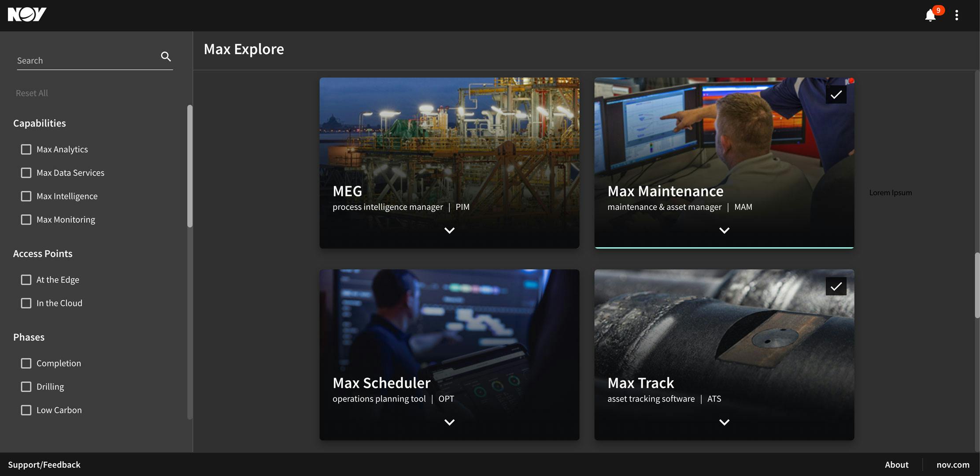Screen dimensions: 980x476
Task: Open the three-dot more options menu
Action: [957, 15]
